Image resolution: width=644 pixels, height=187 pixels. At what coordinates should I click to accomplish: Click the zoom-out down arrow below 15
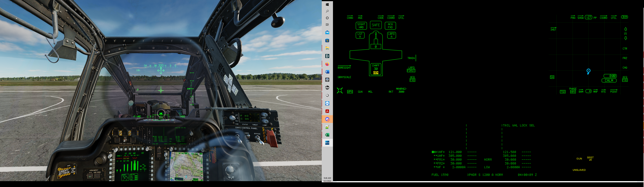click(x=626, y=38)
